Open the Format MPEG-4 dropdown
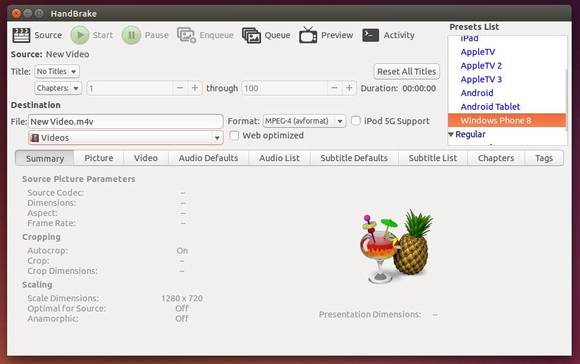 click(304, 121)
